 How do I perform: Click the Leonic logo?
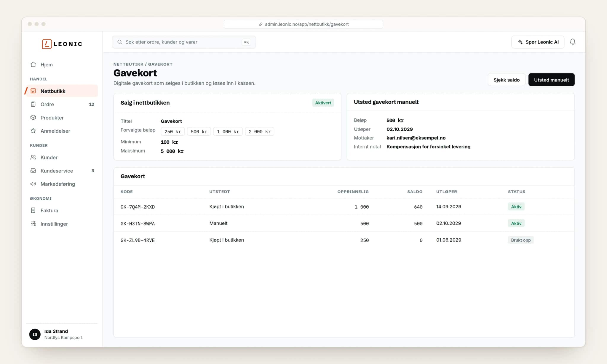point(62,44)
